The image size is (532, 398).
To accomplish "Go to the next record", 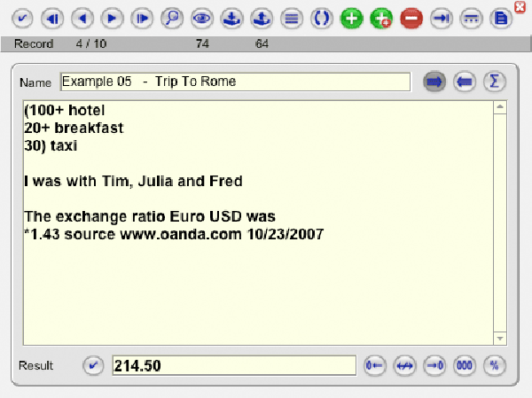I will 112,19.
